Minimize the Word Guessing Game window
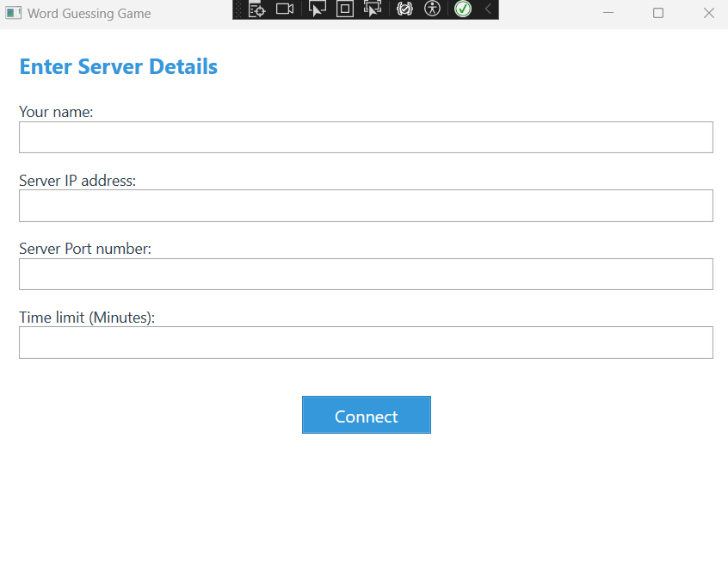This screenshot has width=728, height=574. [608, 13]
